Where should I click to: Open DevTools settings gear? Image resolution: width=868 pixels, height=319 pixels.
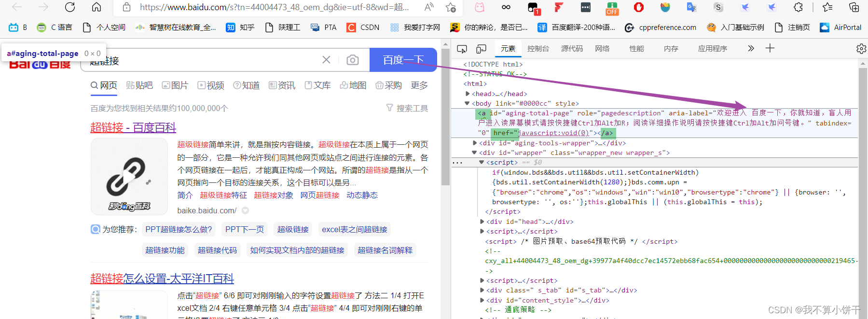(861, 49)
